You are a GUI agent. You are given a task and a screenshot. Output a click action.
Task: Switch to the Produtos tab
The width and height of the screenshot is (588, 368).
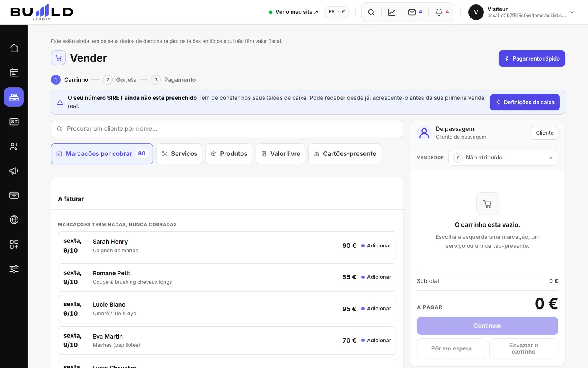tap(229, 154)
